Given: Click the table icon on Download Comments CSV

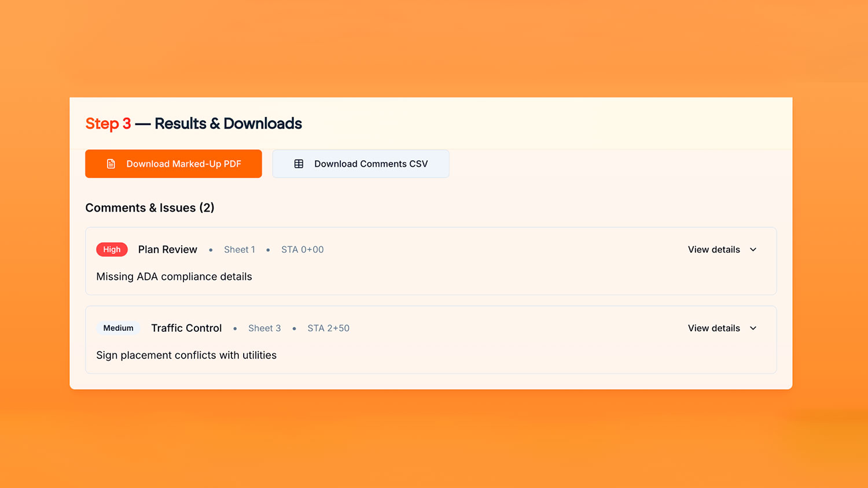Looking at the screenshot, I should pos(299,164).
